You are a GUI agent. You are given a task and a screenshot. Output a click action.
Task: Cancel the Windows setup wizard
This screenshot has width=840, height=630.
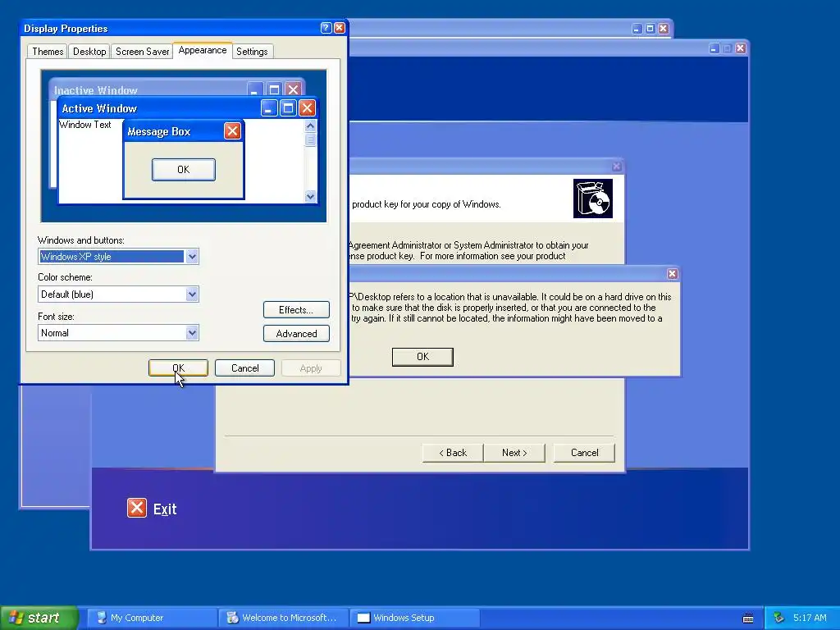[584, 453]
